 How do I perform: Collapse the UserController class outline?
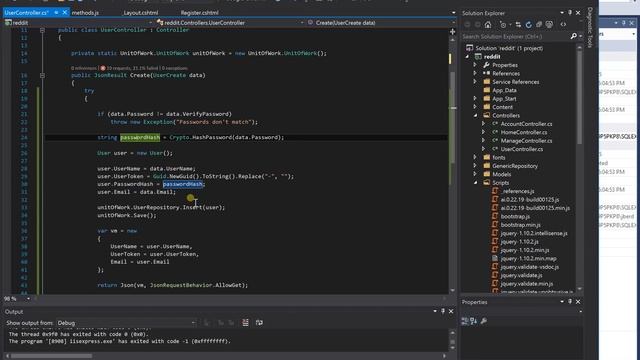42,30
